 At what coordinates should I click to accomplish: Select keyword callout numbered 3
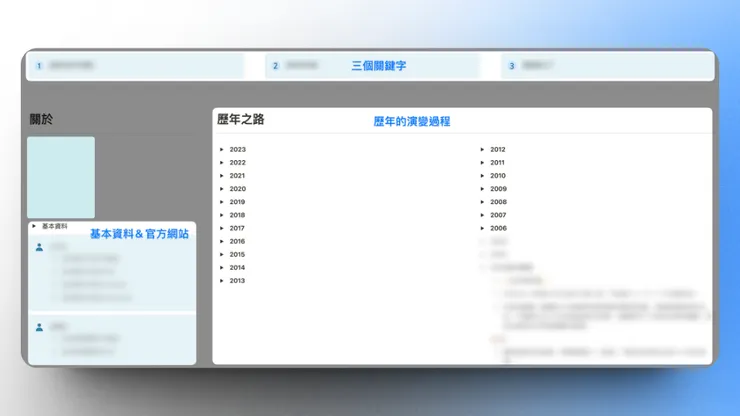tap(607, 66)
